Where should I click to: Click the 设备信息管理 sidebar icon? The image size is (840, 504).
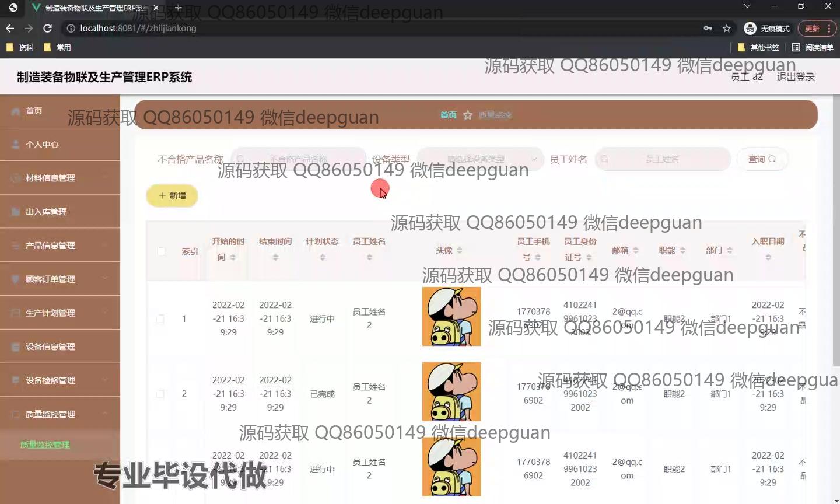16,347
